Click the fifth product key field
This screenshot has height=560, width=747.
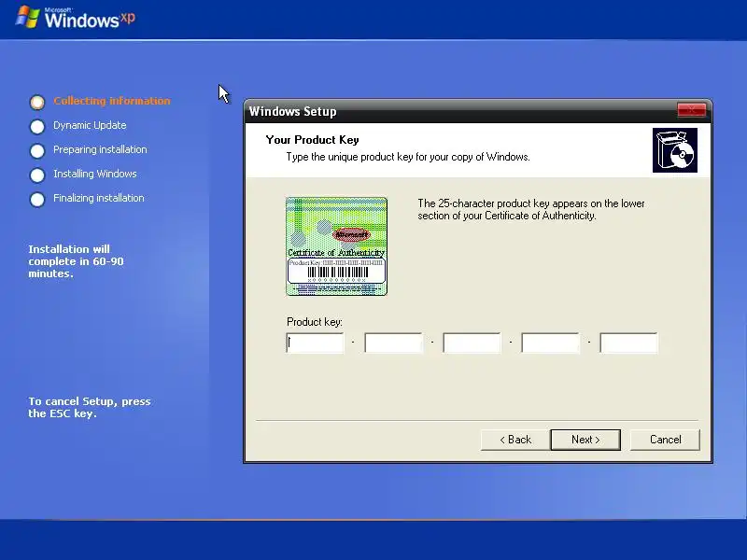pyautogui.click(x=628, y=343)
